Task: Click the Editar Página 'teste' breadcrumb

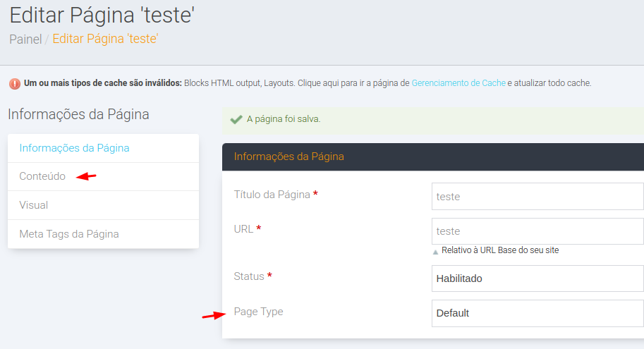Action: 105,39
